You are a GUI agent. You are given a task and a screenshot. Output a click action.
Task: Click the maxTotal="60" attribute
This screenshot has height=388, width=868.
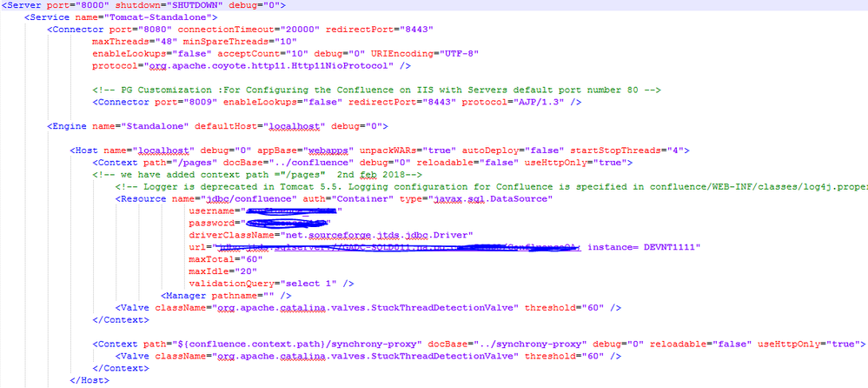[225, 259]
